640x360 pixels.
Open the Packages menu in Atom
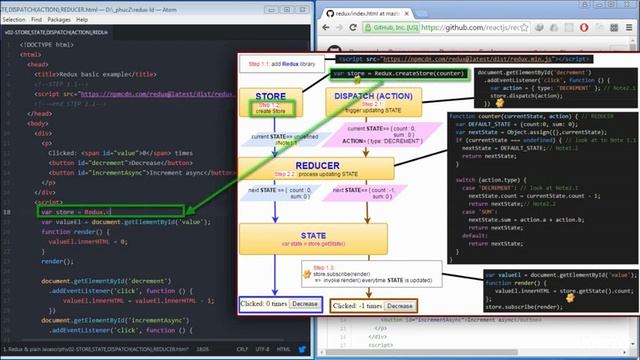(x=59, y=20)
